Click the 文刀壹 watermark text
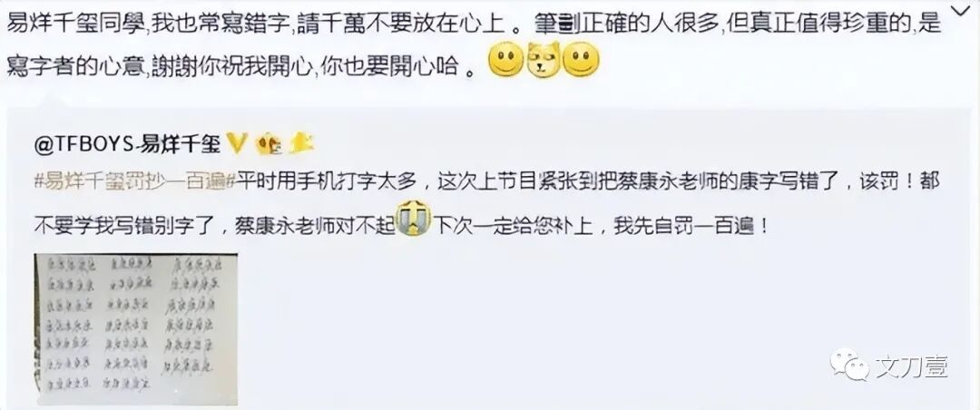 (x=911, y=366)
